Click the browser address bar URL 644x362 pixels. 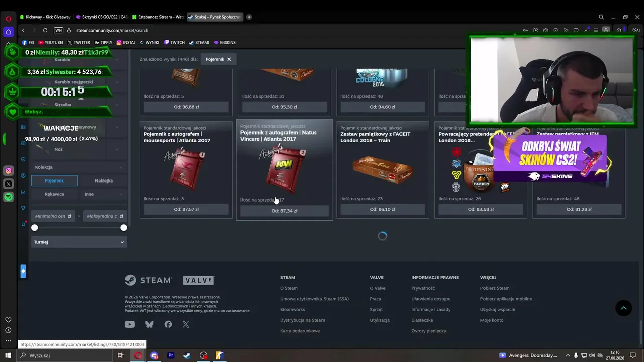click(x=112, y=30)
